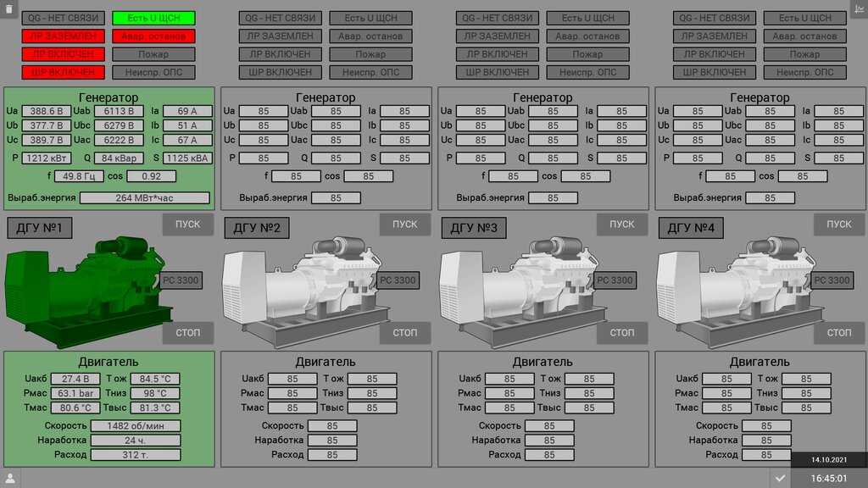Select the Ia value 69 А
This screenshot has width=868, height=488.
coord(187,111)
